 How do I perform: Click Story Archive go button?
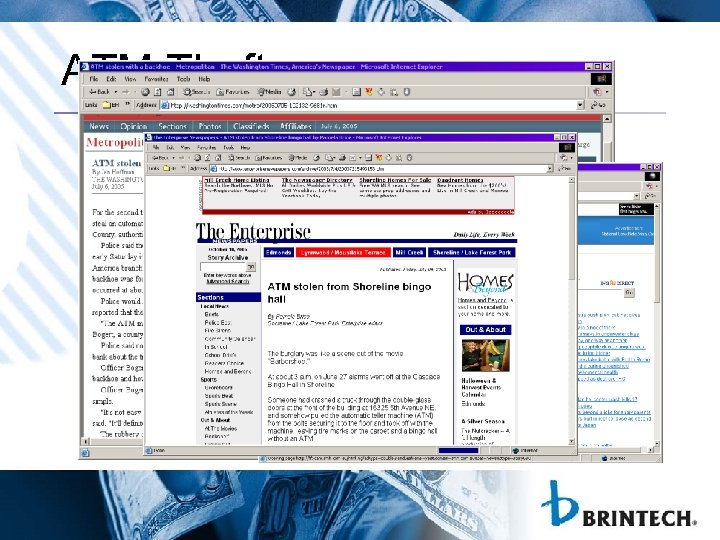click(251, 267)
